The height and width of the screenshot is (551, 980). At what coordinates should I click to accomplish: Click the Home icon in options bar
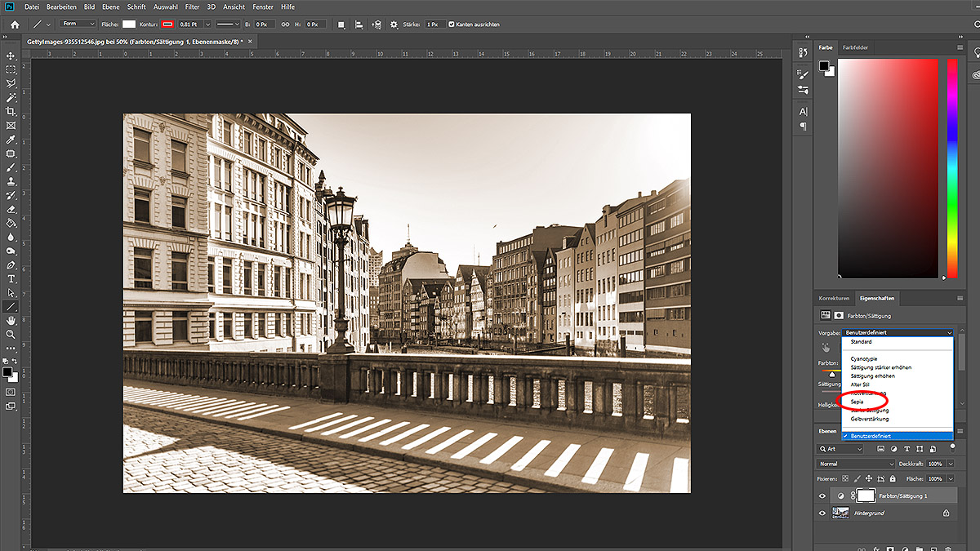click(14, 24)
